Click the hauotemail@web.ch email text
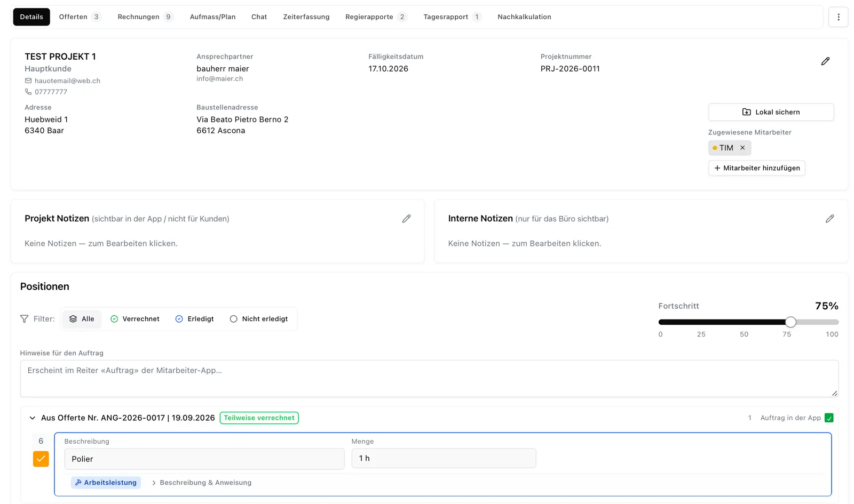The height and width of the screenshot is (504, 854). 67,81
